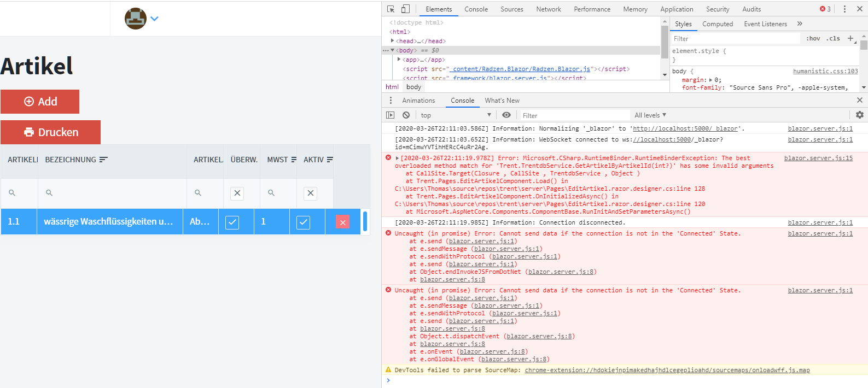Click the red error count badge
This screenshot has width=868, height=388.
click(x=825, y=9)
